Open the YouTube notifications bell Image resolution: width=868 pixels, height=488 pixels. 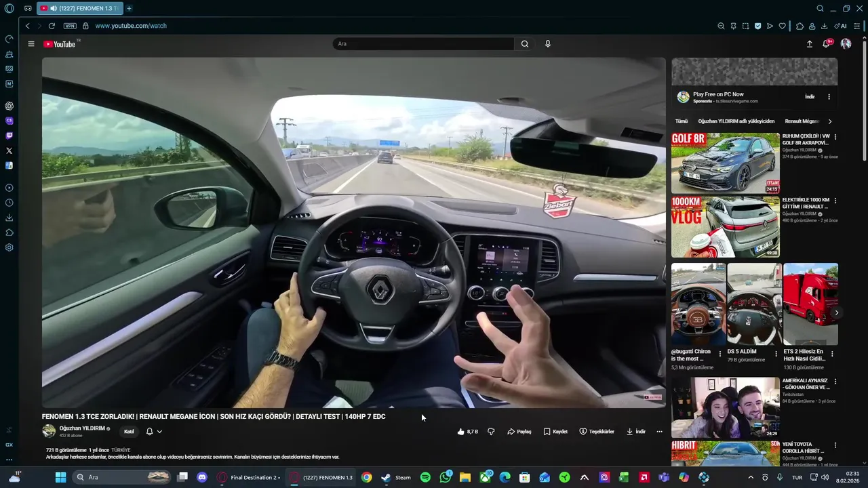click(827, 44)
